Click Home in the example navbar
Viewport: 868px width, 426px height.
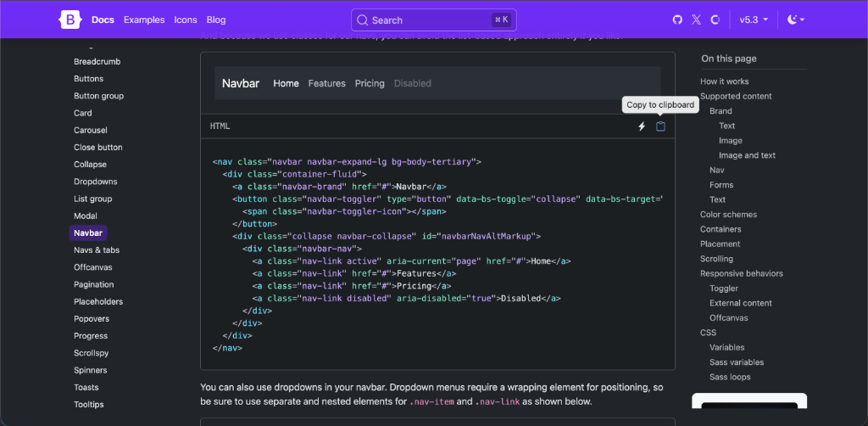point(287,84)
